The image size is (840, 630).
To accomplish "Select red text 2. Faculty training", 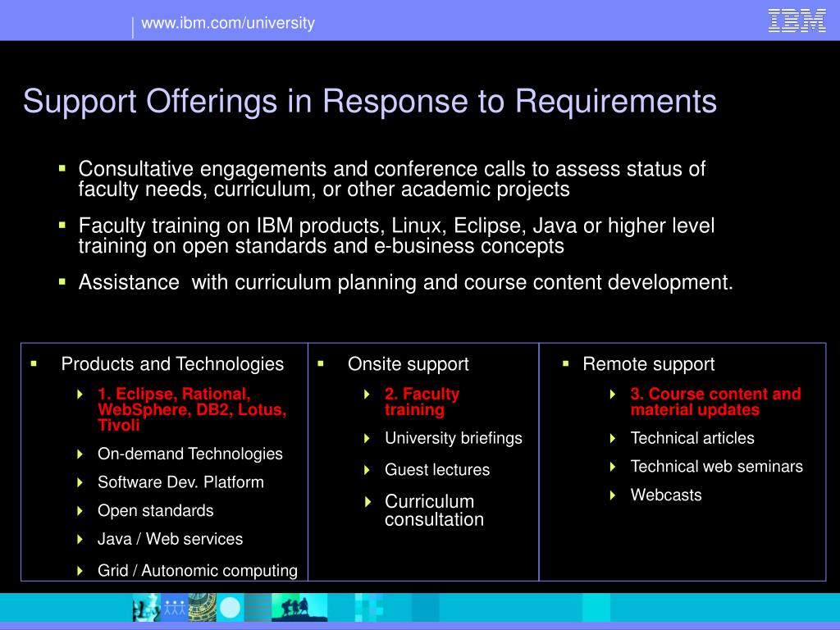I will click(x=422, y=402).
